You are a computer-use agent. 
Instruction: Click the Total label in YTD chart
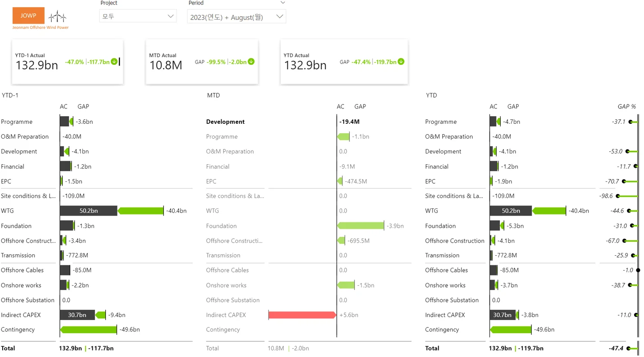[x=432, y=348]
